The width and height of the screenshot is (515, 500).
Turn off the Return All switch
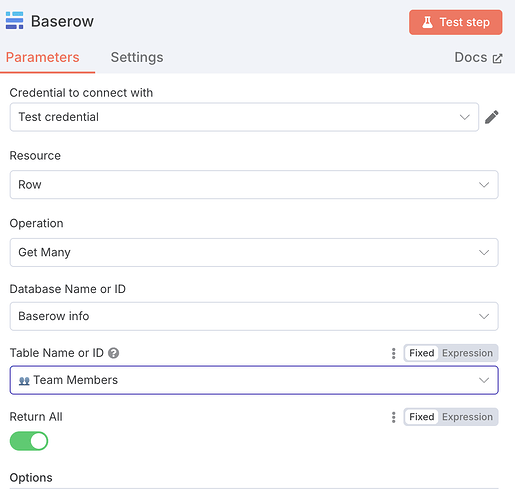click(x=29, y=441)
